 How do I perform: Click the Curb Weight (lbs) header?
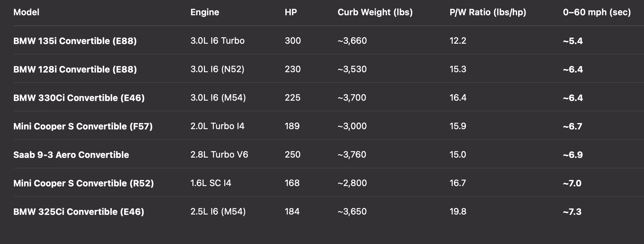(375, 12)
